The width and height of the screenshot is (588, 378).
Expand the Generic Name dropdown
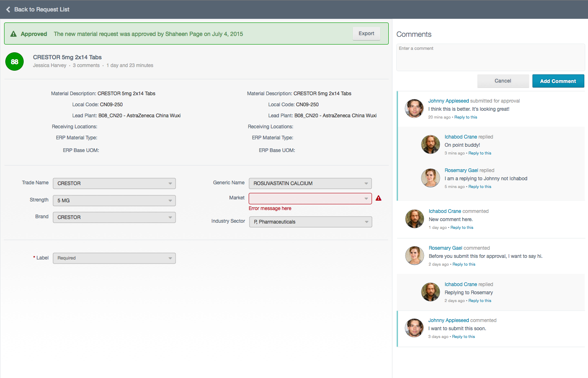(x=310, y=183)
